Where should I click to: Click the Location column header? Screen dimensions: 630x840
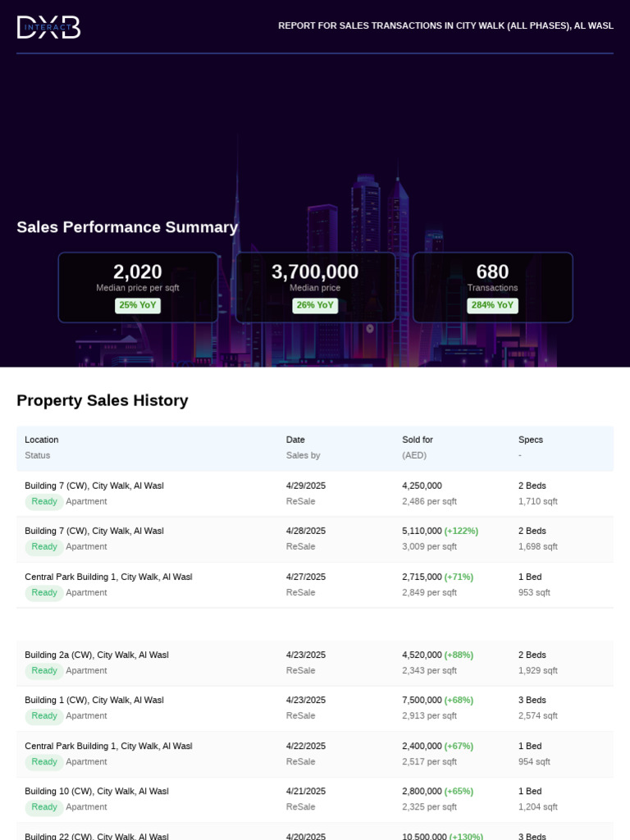click(x=42, y=440)
